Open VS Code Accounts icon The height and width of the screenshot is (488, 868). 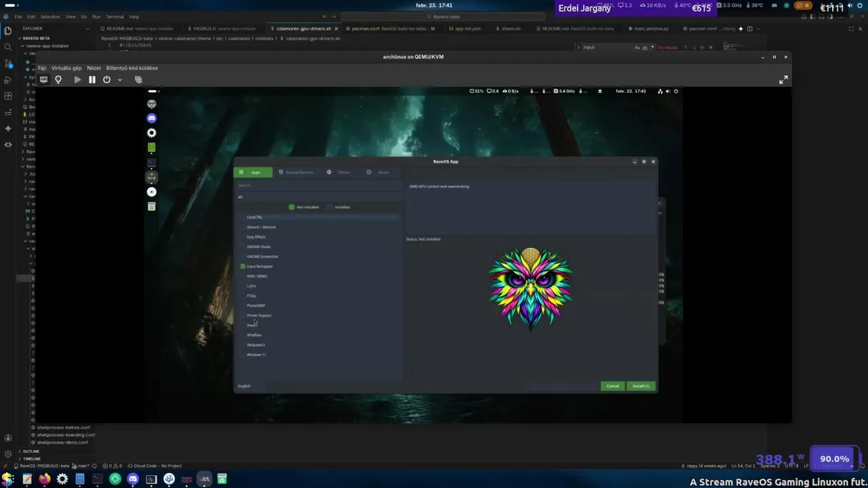point(8,438)
